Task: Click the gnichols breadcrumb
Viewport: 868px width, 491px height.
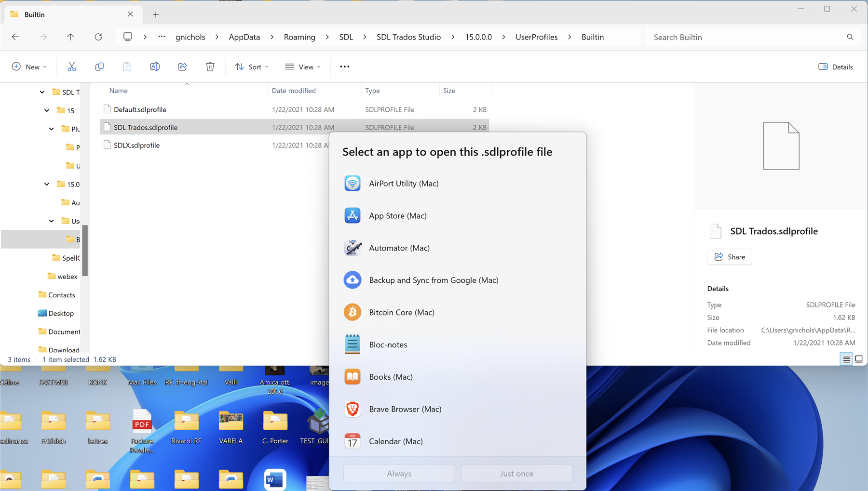Action: pyautogui.click(x=190, y=37)
